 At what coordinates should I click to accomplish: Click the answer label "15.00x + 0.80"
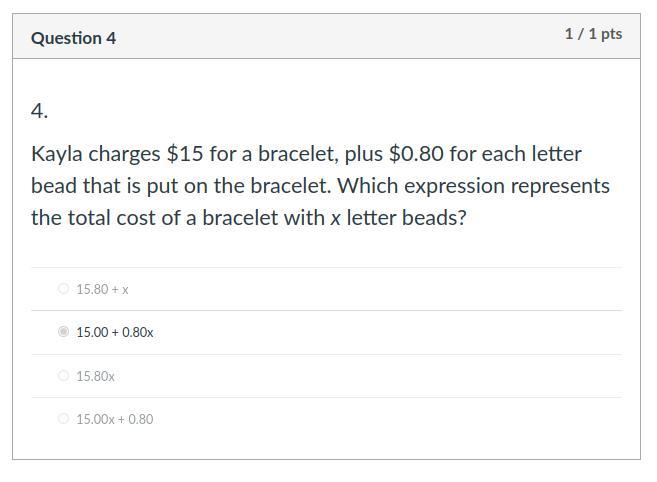click(115, 419)
